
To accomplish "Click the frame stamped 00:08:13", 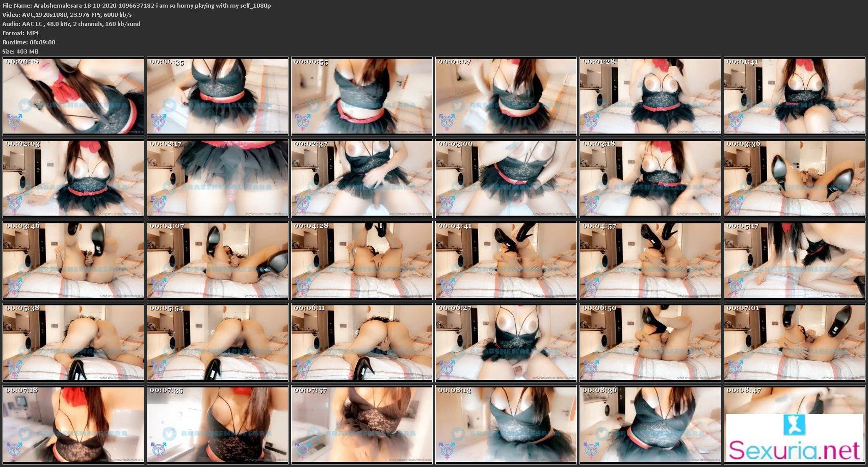I will pyautogui.click(x=506, y=425).
